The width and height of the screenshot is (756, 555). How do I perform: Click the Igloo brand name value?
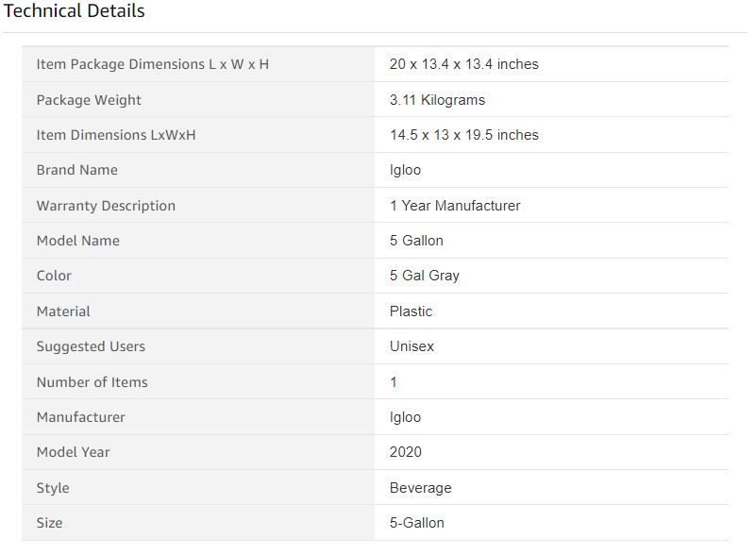coord(405,170)
